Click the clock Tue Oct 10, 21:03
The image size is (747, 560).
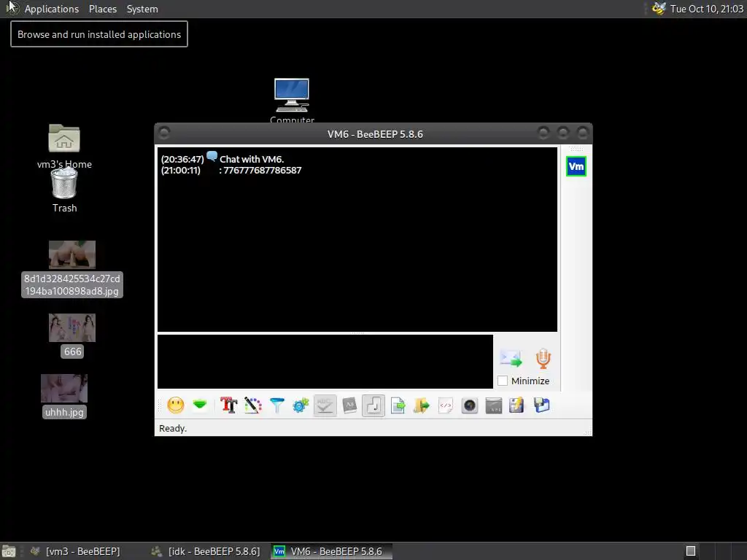[x=706, y=9]
